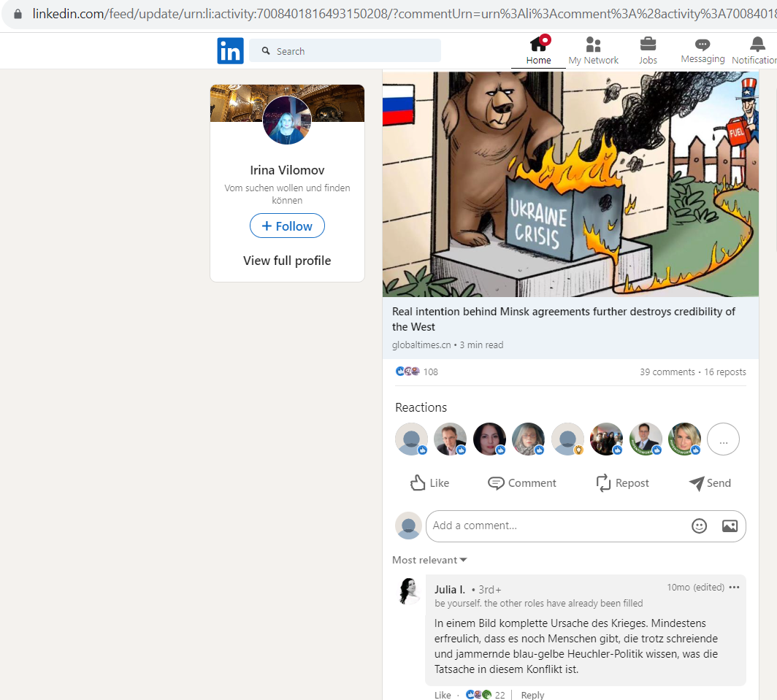Click the sixth reactor group photo avatar
The image size is (777, 700).
click(x=607, y=439)
